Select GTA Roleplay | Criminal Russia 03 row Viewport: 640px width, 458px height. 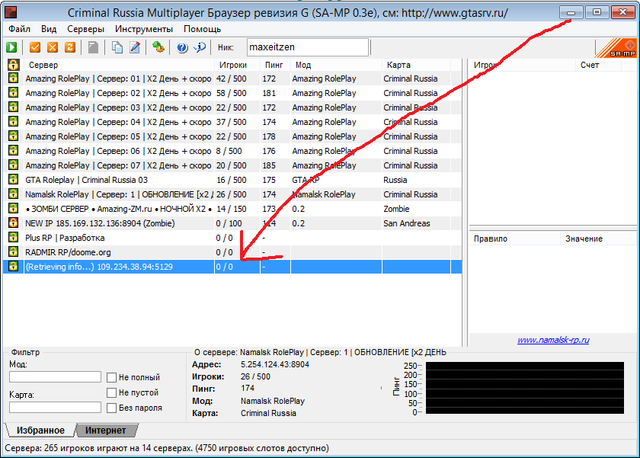coord(232,180)
